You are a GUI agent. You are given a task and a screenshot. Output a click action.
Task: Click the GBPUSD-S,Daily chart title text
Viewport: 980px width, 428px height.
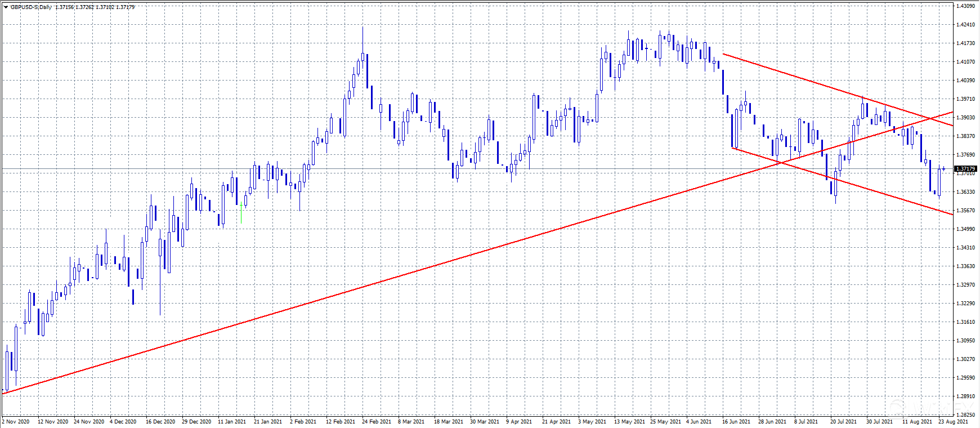tap(31, 7)
